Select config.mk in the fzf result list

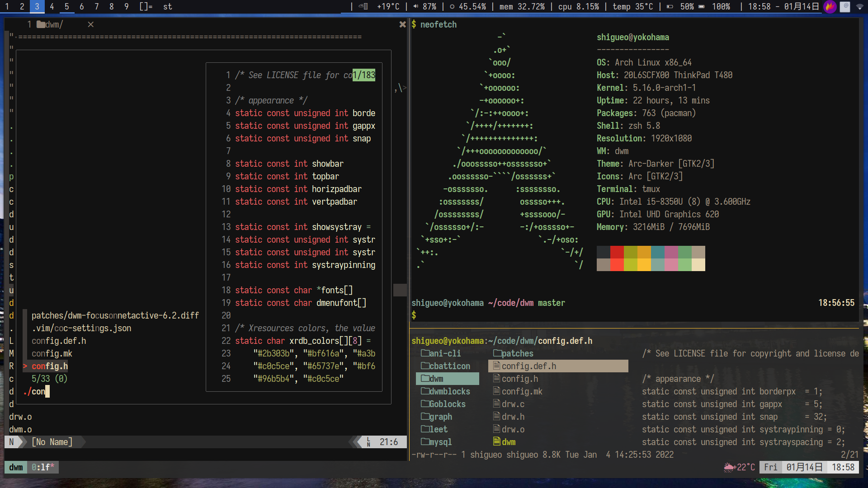tap(52, 353)
